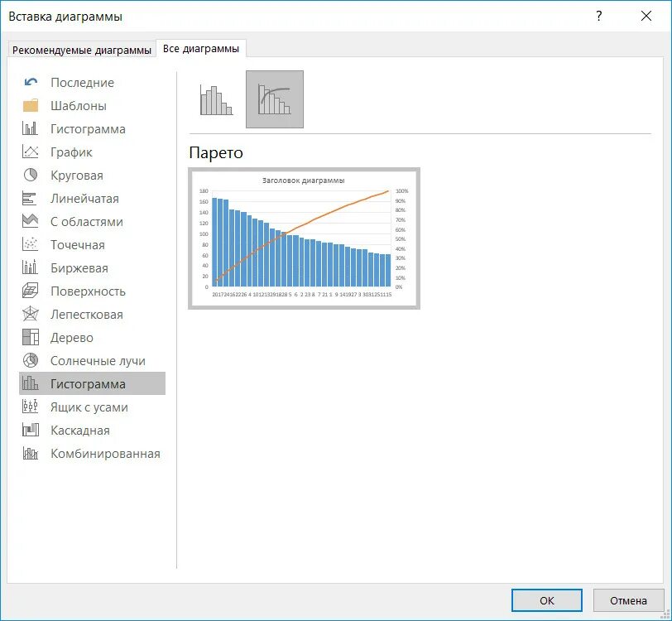Screen dimensions: 672x621
Task: Click the Отмена cancel button
Action: [x=628, y=600]
